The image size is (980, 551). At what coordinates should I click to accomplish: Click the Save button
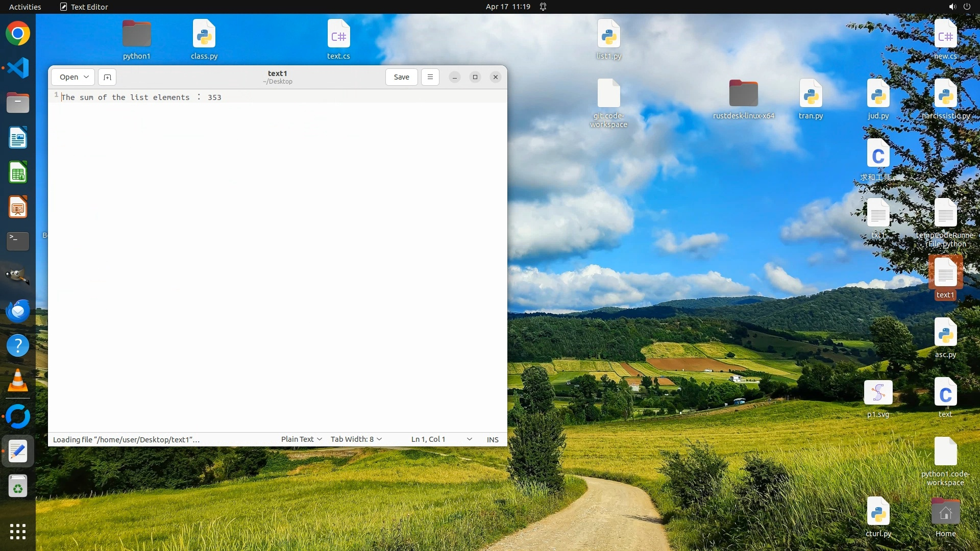pos(401,77)
